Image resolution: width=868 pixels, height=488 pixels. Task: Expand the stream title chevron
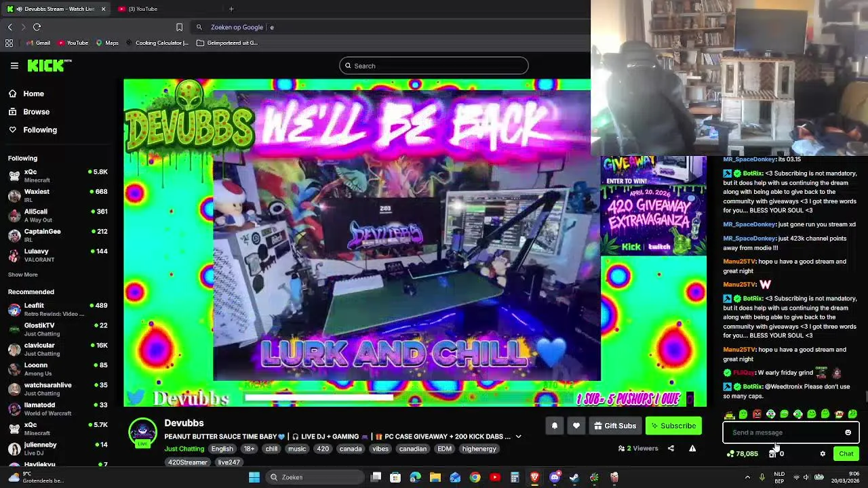[518, 436]
